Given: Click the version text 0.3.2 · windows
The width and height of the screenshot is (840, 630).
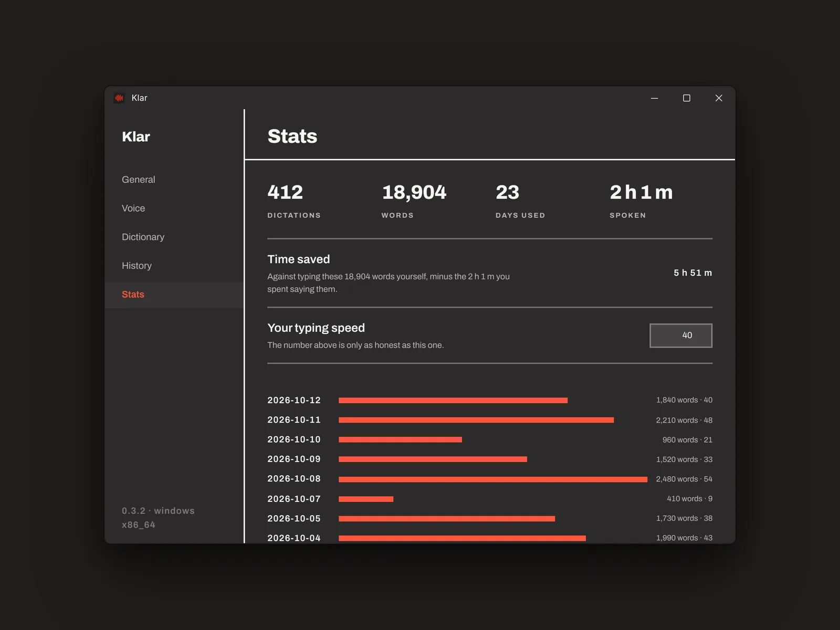Looking at the screenshot, I should 158,511.
